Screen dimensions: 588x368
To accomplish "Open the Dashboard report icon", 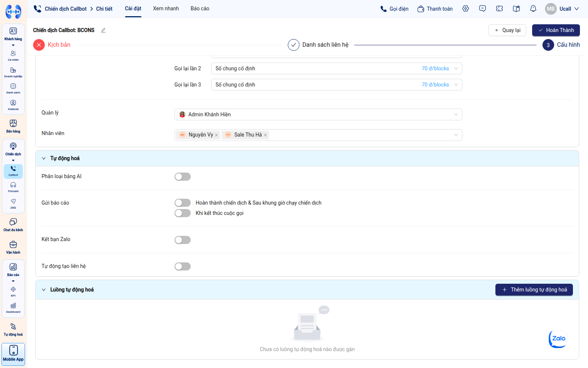I will tap(13, 308).
